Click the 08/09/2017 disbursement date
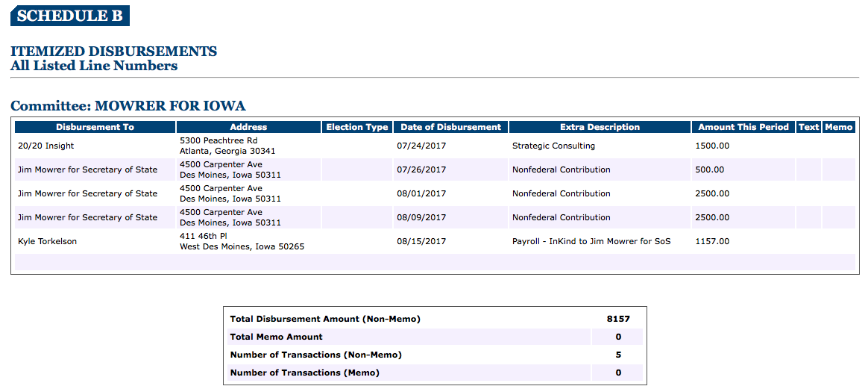This screenshot has height=389, width=868. point(421,217)
